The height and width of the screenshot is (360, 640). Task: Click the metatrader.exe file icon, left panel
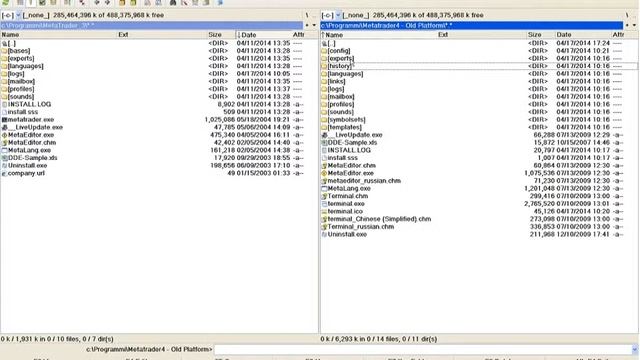[4, 120]
